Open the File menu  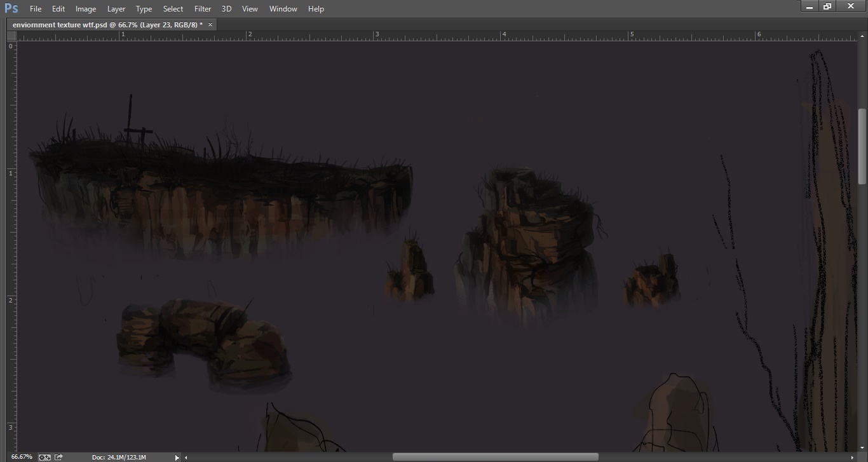pos(36,9)
